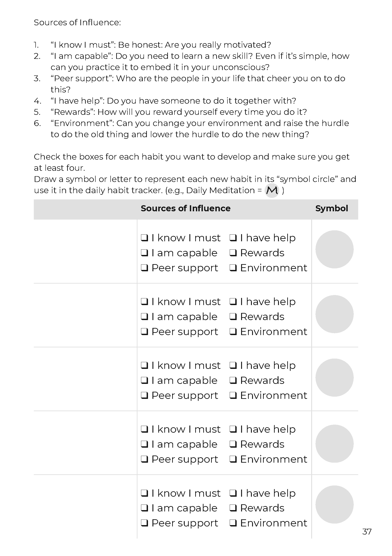Check 'Environment' in the first habit row
Viewport: 392px width, 556px height.
(x=233, y=268)
